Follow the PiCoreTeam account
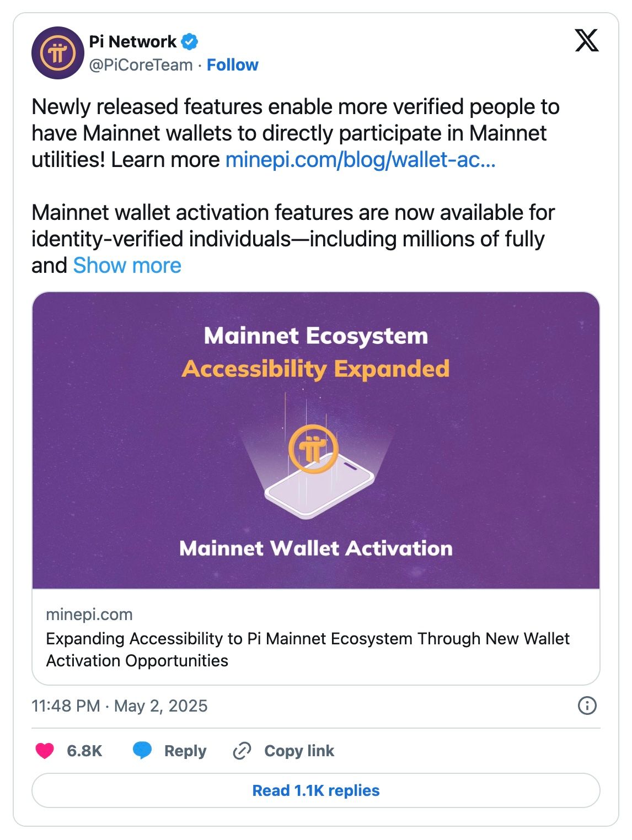632x840 pixels. tap(232, 65)
